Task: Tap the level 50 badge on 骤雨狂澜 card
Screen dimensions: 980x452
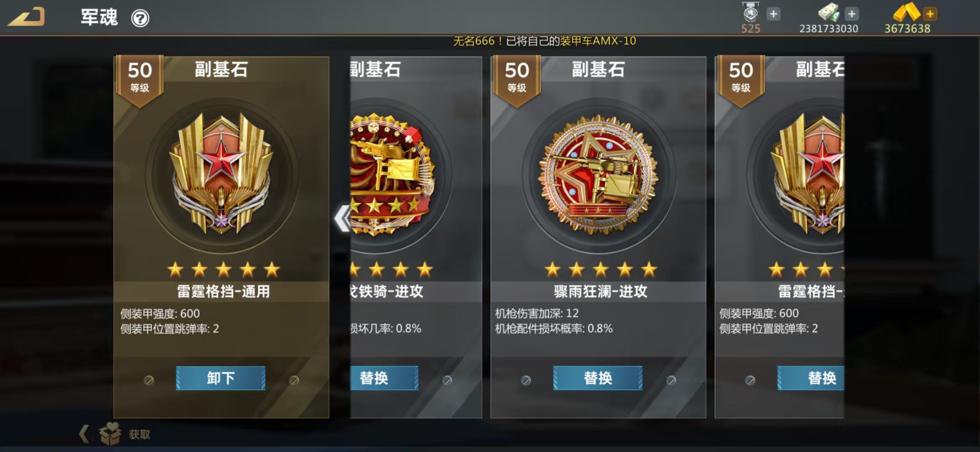Action: (x=517, y=80)
